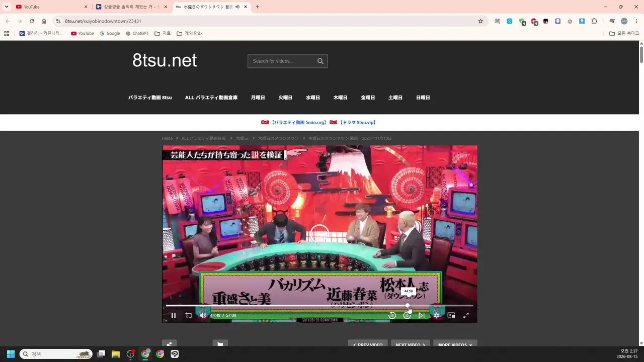Go to PREV VIDEO
This screenshot has height=362, width=644.
368,344
